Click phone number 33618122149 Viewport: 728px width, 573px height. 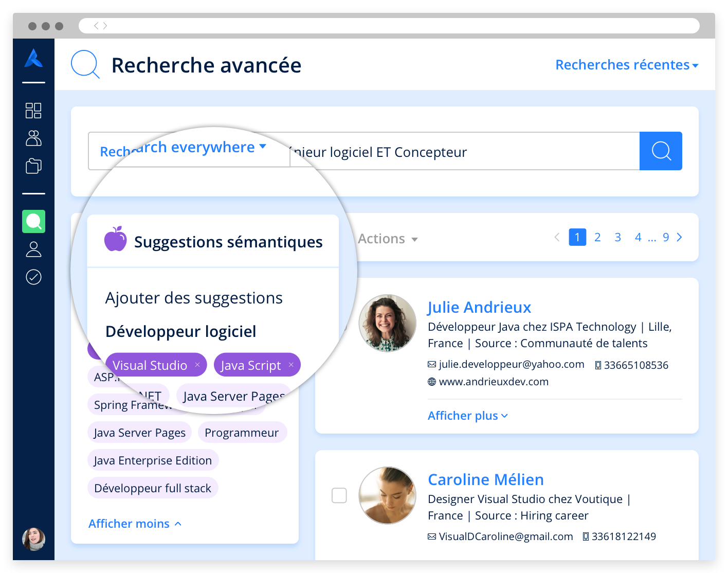click(624, 536)
